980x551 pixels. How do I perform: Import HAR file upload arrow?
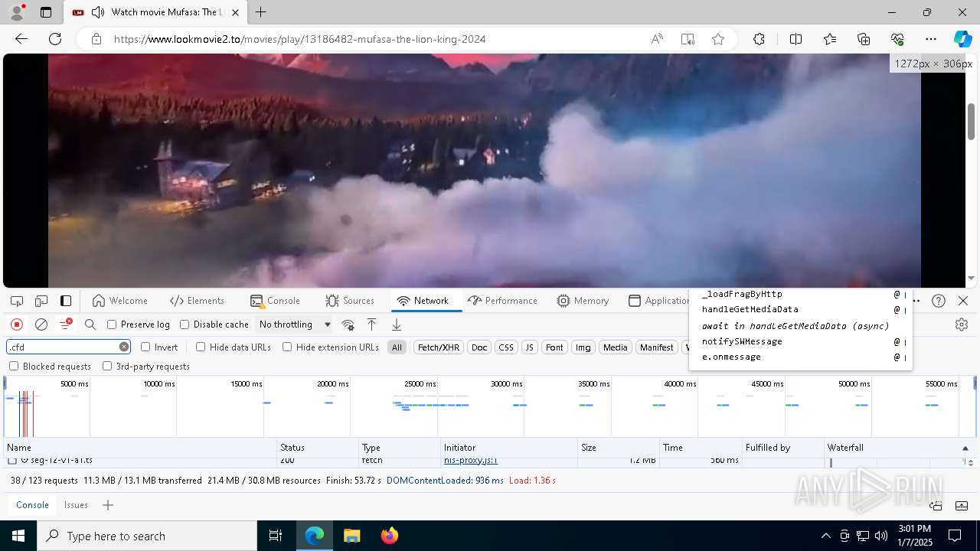[371, 324]
